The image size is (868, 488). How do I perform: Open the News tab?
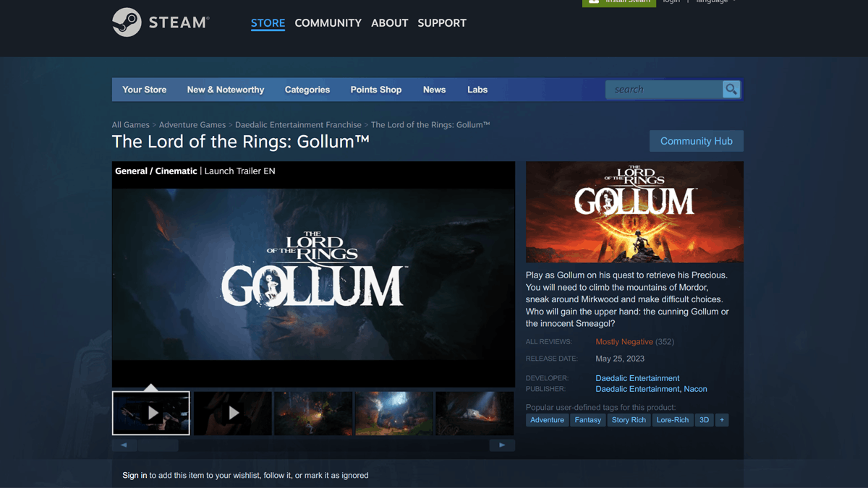(x=434, y=90)
